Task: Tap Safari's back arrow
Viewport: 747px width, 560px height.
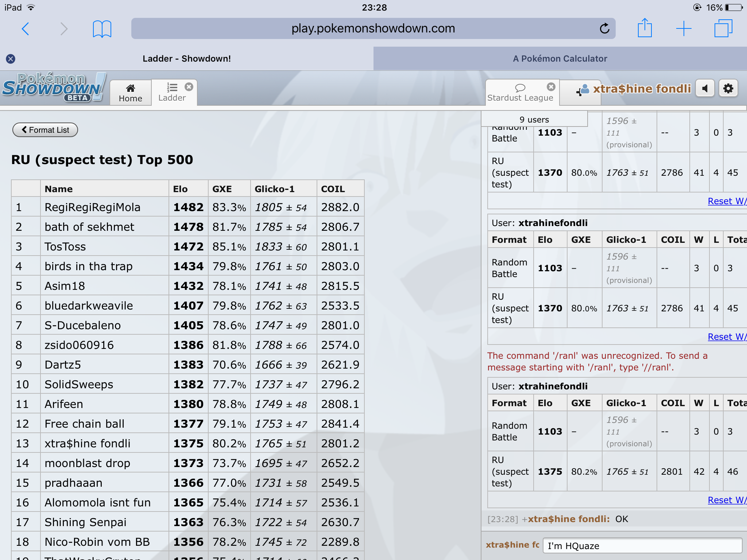Action: click(26, 28)
